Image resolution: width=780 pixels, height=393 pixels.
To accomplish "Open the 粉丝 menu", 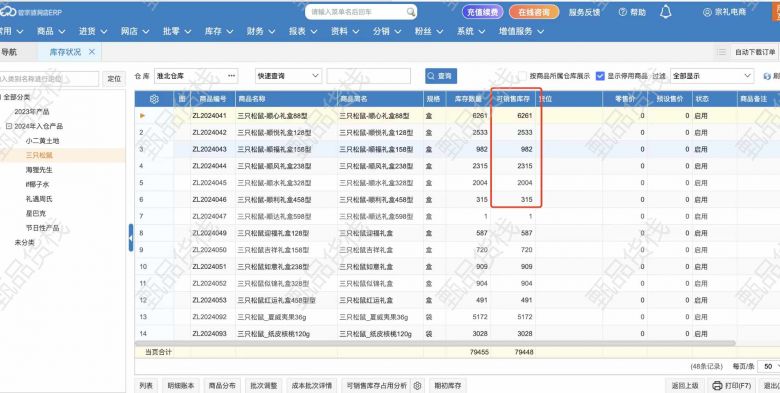I will (429, 31).
